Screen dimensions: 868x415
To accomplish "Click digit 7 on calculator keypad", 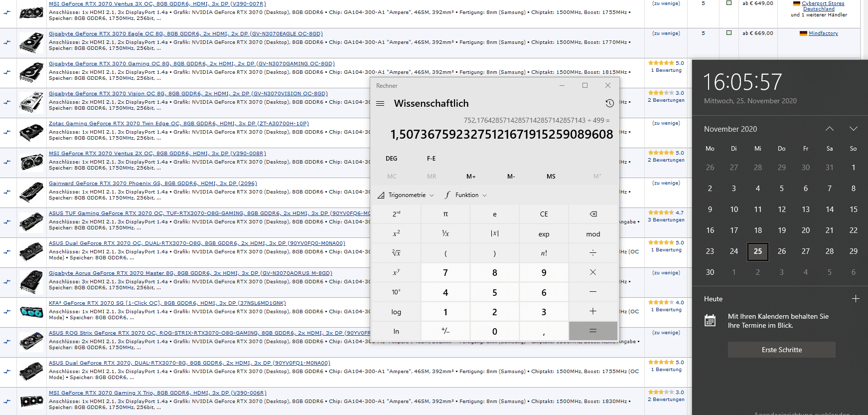I will pyautogui.click(x=445, y=272).
